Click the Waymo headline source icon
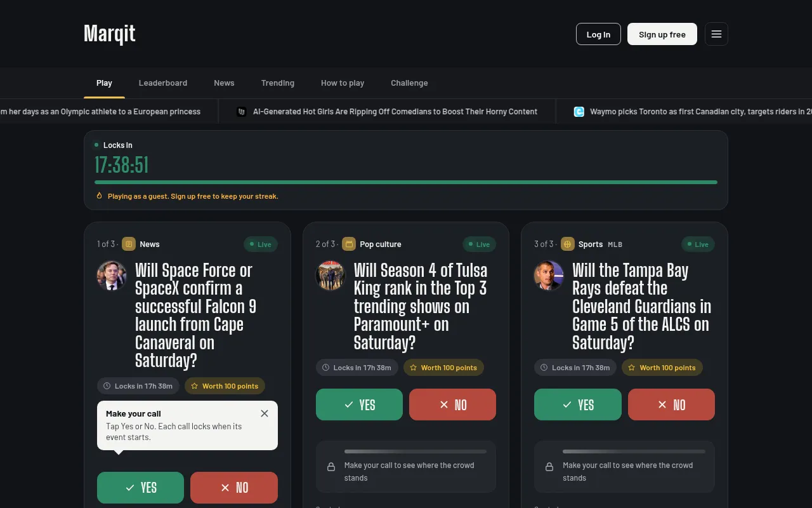Viewport: 812px width, 508px height. (x=579, y=112)
